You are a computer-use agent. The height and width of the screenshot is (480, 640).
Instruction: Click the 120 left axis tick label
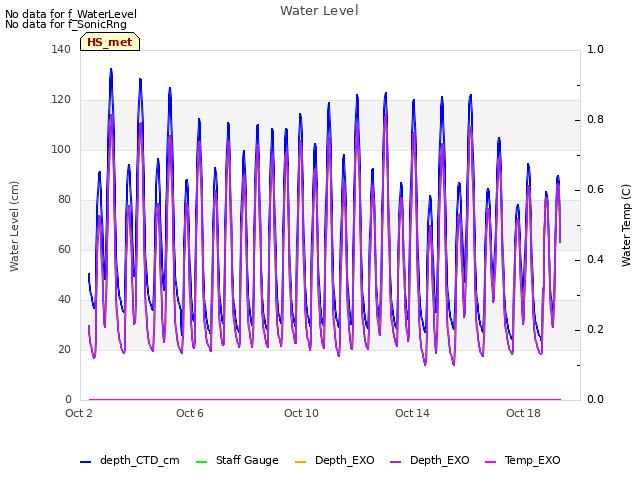point(61,100)
